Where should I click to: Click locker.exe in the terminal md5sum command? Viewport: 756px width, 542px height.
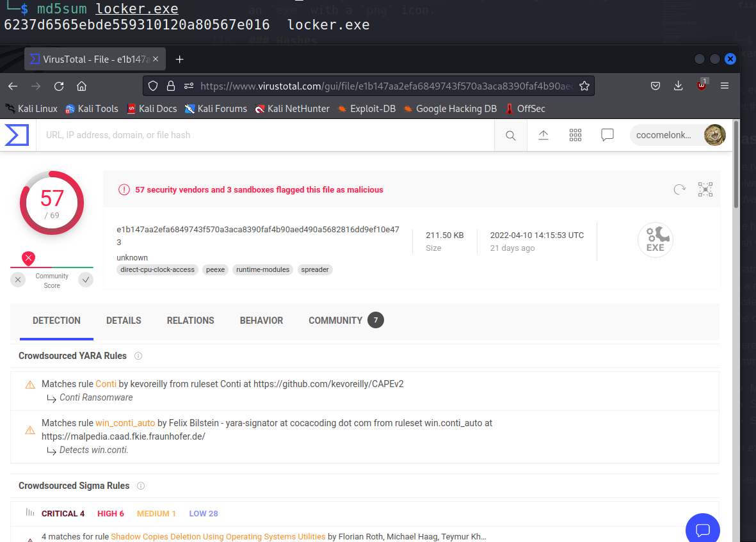[137, 9]
